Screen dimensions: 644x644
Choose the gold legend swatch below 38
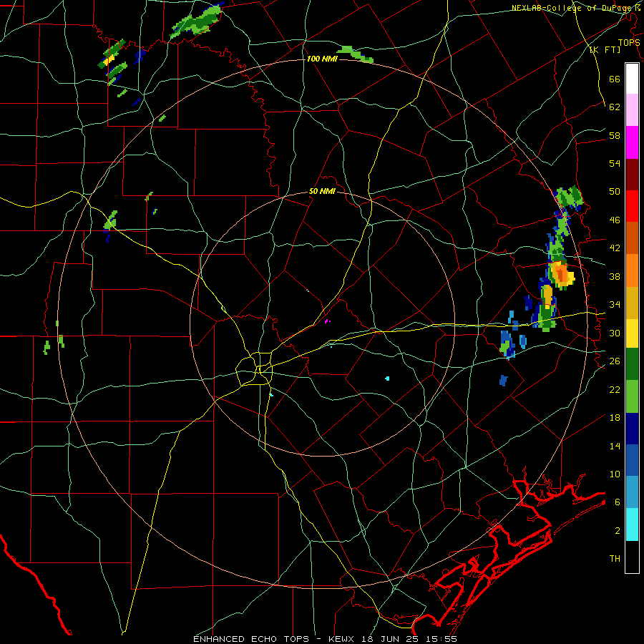(632, 303)
